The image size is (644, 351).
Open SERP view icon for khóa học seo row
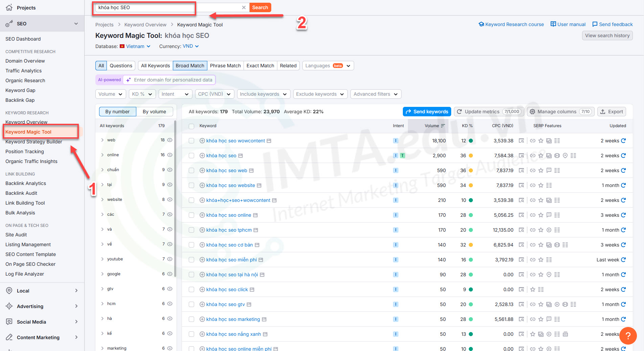pyautogui.click(x=521, y=156)
